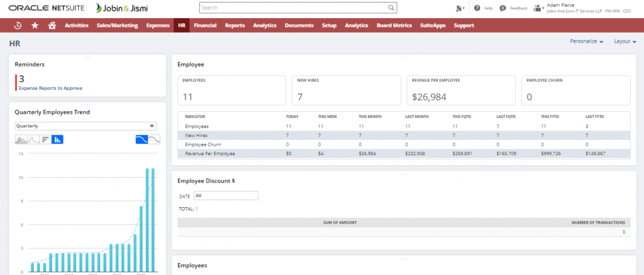Expand the Layout dropdown
Image resolution: width=644 pixels, height=275 pixels.
pyautogui.click(x=625, y=41)
